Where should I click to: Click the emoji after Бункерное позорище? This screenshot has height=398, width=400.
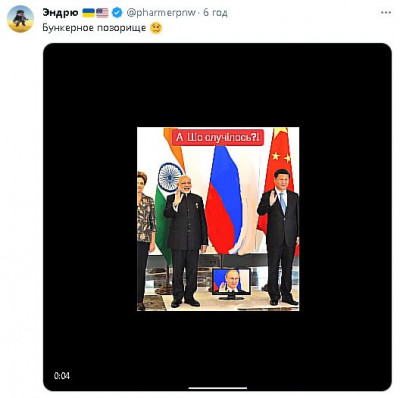(156, 28)
